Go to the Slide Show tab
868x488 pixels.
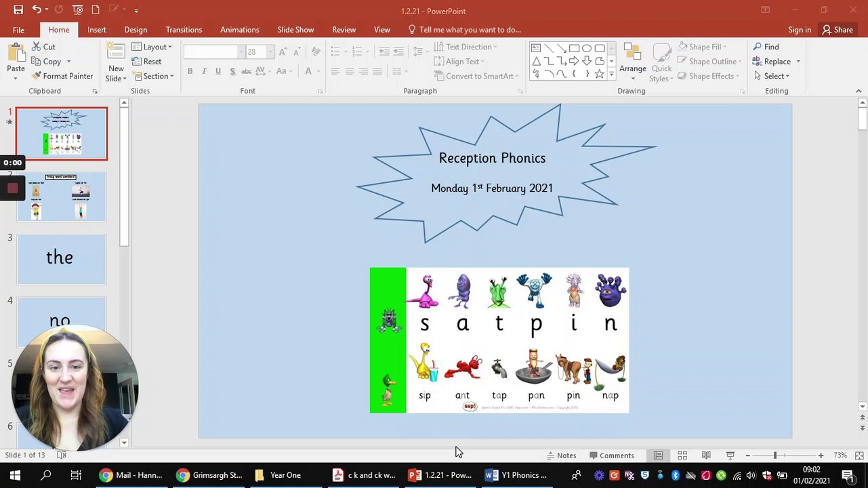(295, 30)
